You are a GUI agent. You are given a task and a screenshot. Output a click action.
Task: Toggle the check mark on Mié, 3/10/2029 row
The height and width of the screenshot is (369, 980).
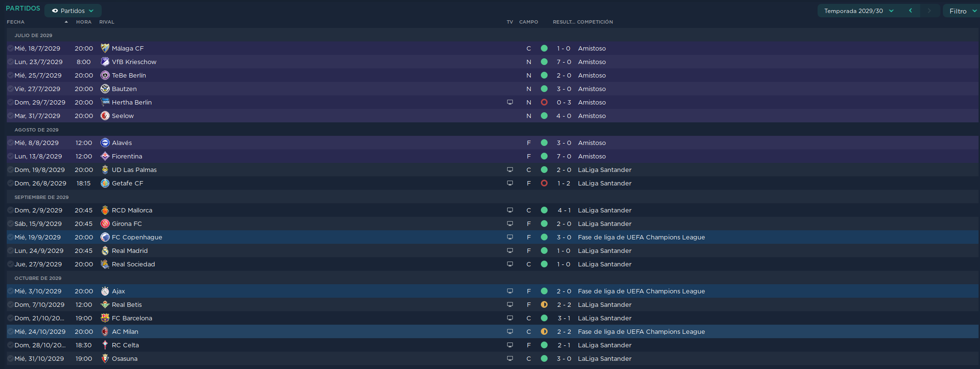(x=10, y=291)
